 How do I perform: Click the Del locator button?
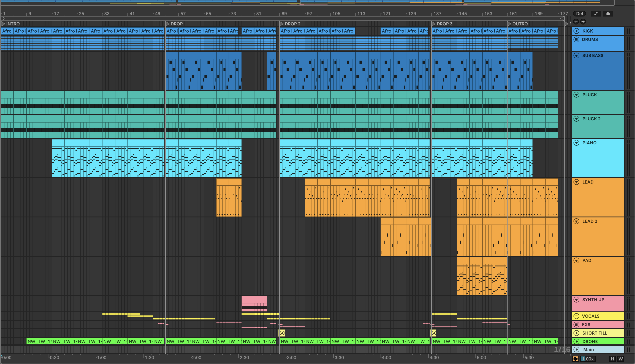tap(580, 14)
